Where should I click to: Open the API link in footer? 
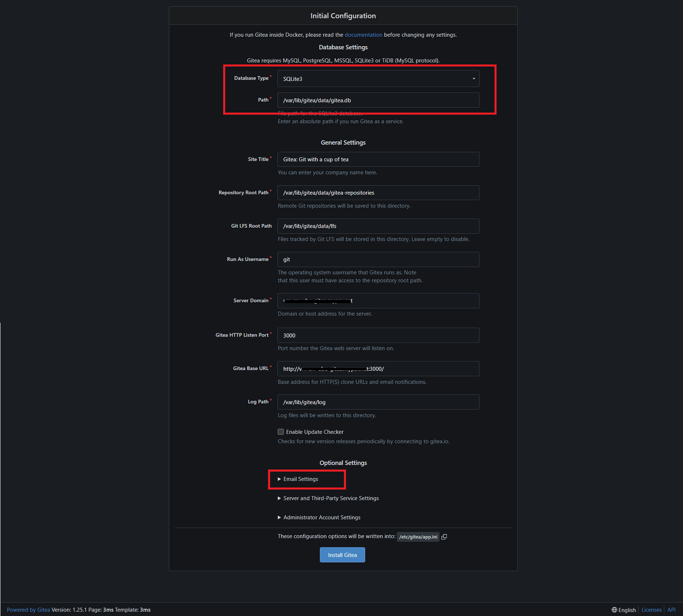671,610
